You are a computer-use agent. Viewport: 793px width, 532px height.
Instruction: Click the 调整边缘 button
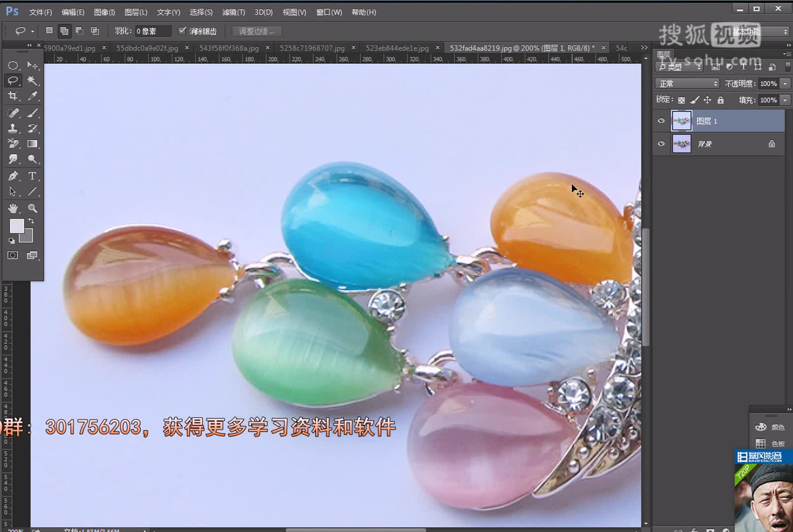pyautogui.click(x=257, y=31)
